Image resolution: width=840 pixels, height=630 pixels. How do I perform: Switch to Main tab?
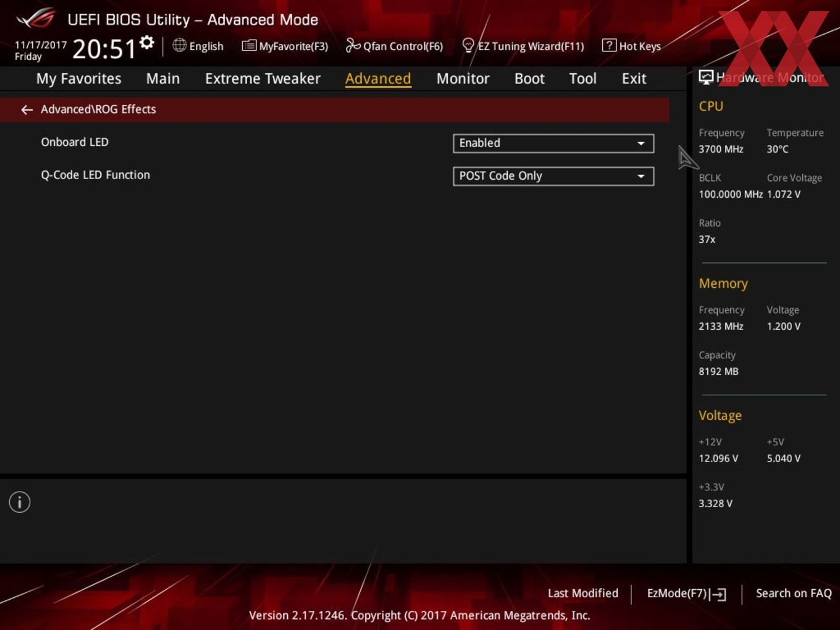[163, 78]
